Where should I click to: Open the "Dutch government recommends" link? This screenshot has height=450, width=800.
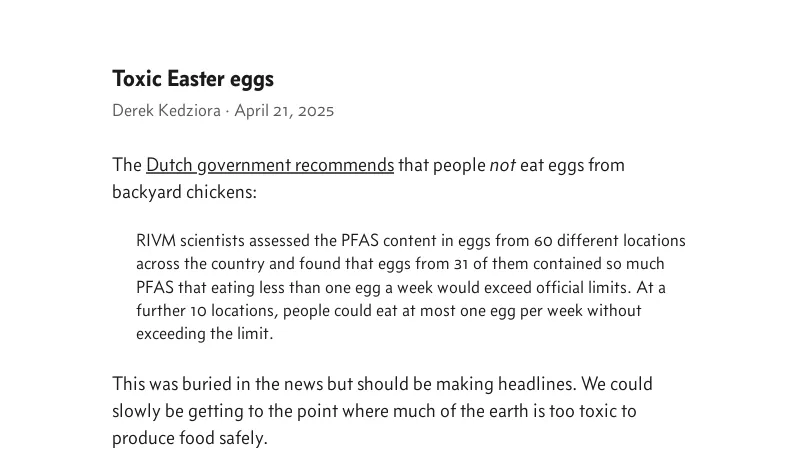tap(270, 165)
